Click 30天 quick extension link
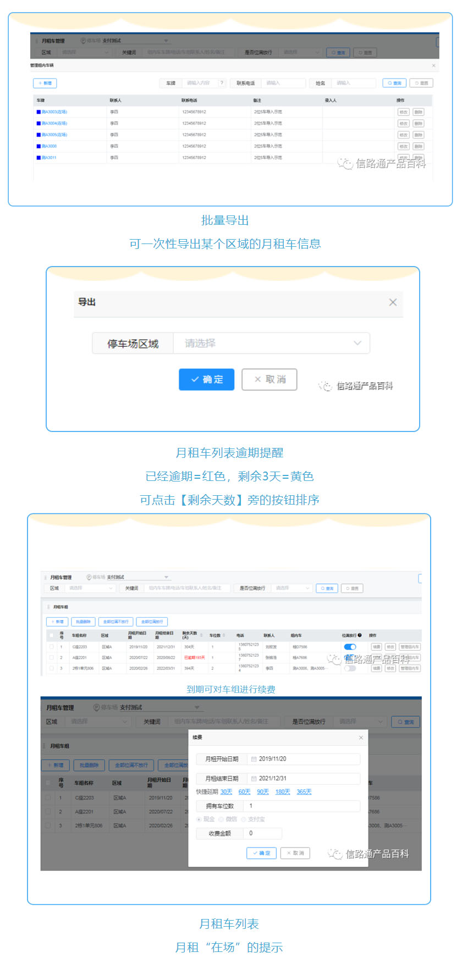Screen dimensions: 462x980 [226, 792]
